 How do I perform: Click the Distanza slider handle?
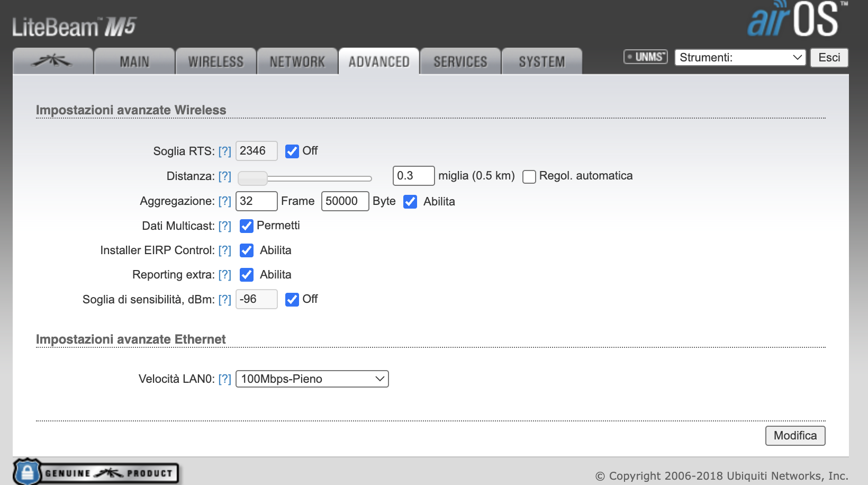pyautogui.click(x=252, y=178)
